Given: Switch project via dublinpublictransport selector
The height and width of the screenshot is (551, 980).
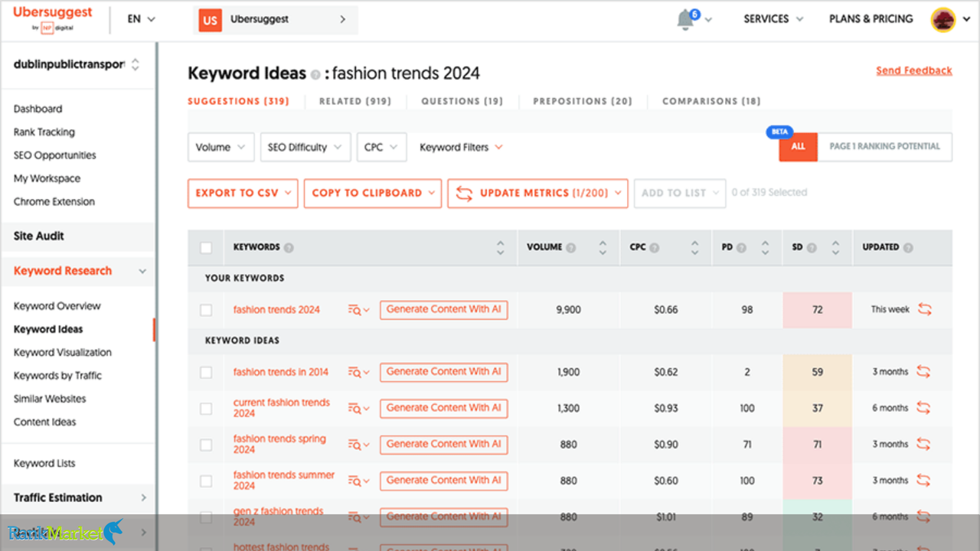Looking at the screenshot, I should coord(77,64).
